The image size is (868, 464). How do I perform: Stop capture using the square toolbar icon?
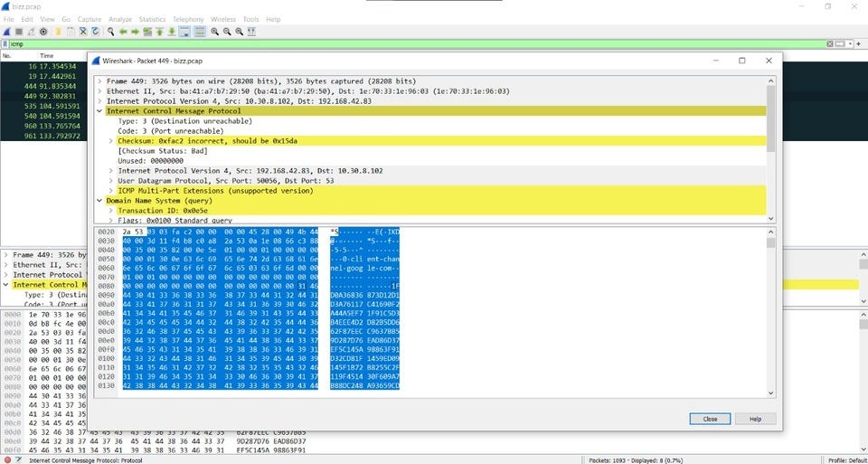pos(19,32)
